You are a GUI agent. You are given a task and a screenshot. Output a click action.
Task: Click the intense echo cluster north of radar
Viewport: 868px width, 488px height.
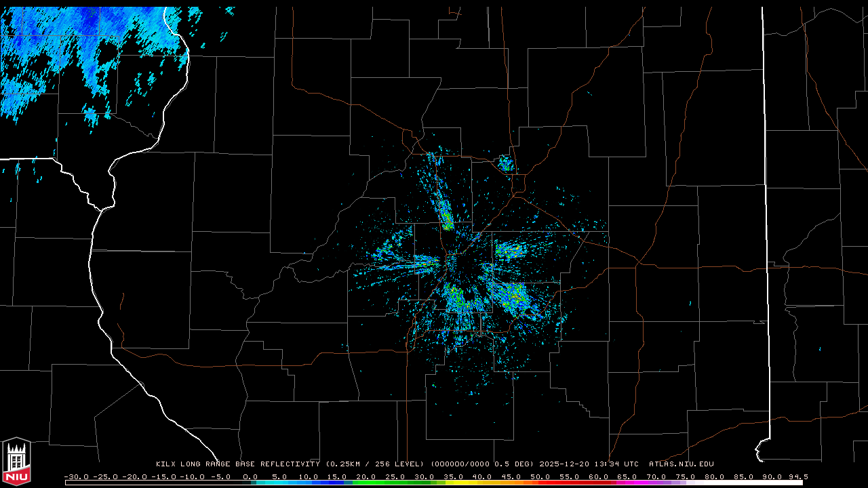click(446, 217)
